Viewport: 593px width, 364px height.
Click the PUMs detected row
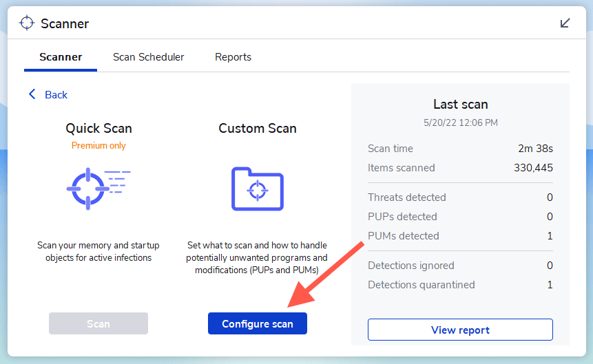pyautogui.click(x=460, y=236)
